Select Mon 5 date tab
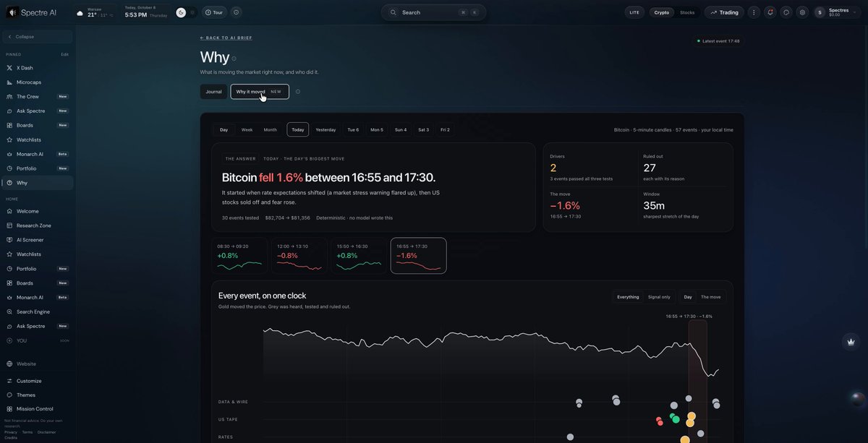Viewport: 868px width, 443px height. (377, 129)
